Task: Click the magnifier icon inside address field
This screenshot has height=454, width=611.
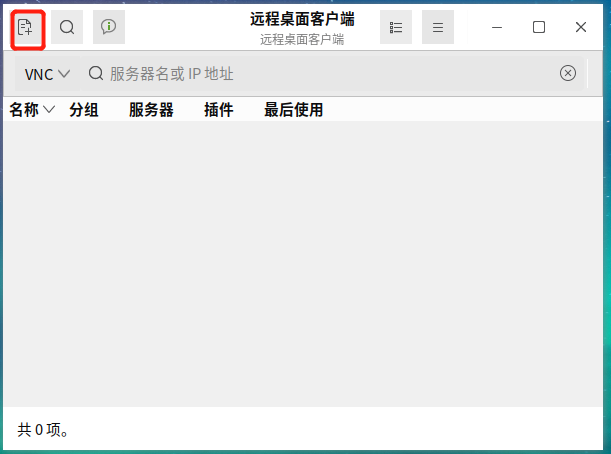Action: click(x=96, y=73)
